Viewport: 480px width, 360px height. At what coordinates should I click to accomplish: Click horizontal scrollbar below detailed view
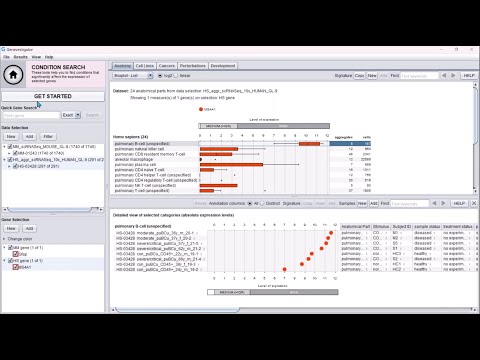(177, 310)
